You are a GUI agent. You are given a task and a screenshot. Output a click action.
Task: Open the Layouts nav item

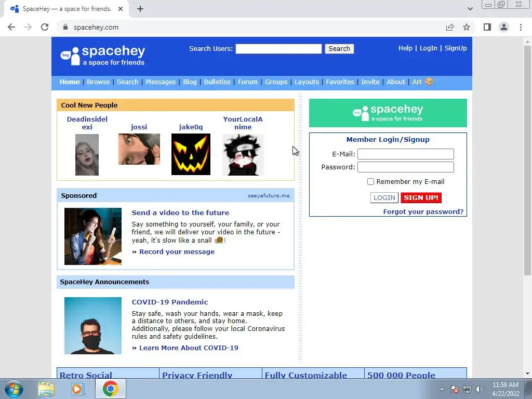pos(307,82)
